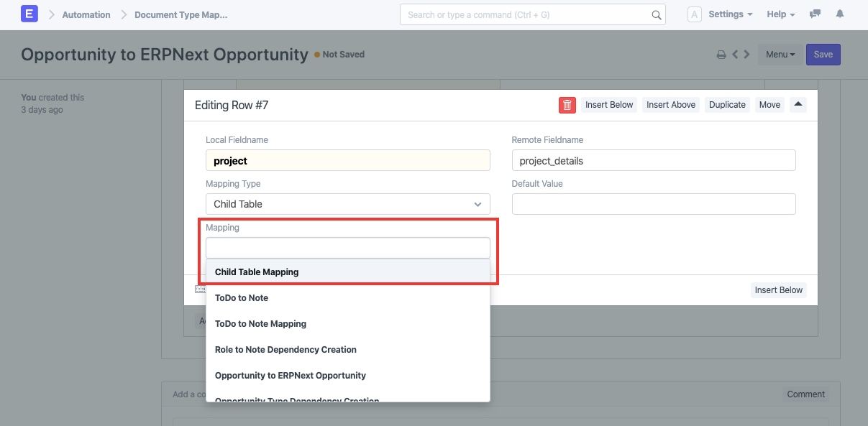This screenshot has width=868, height=426.
Task: Click the Remote Fieldname input field
Action: 653,161
